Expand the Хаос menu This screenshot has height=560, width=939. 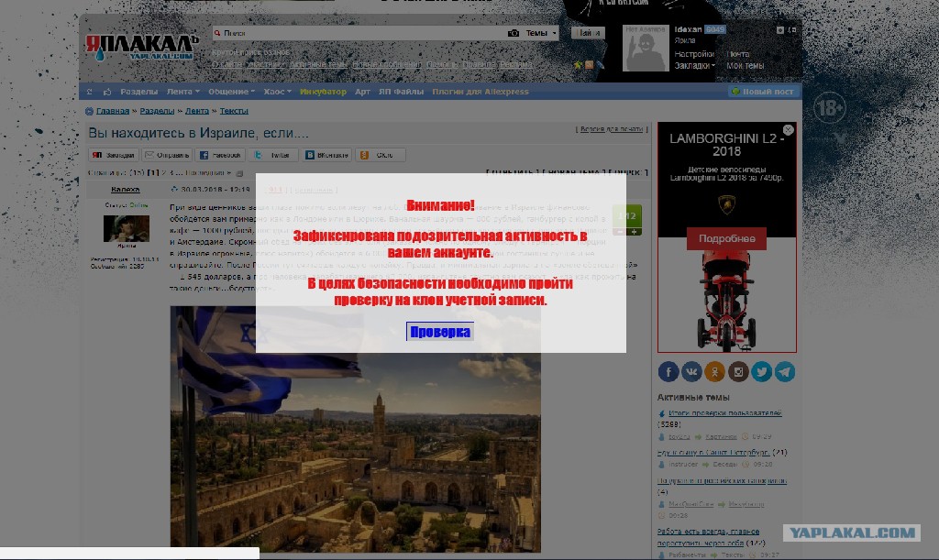tap(277, 92)
